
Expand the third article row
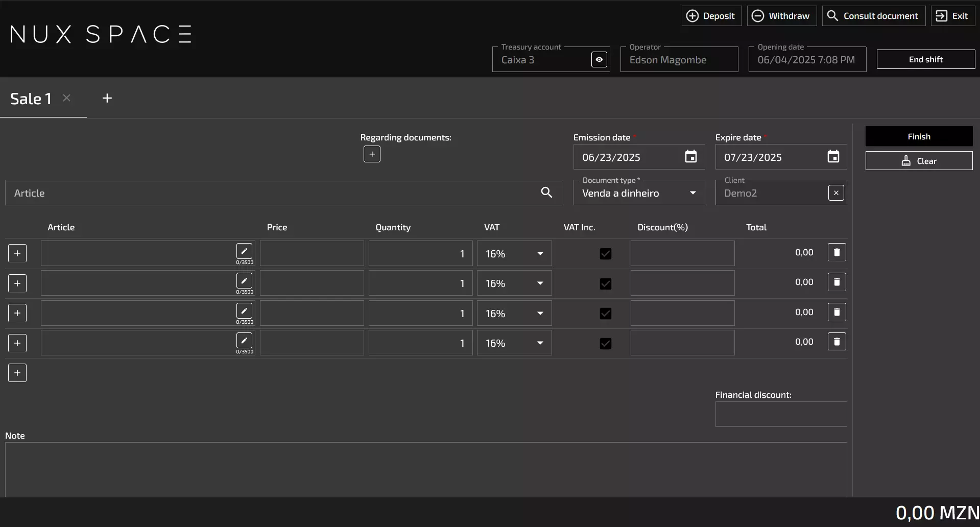pos(17,313)
